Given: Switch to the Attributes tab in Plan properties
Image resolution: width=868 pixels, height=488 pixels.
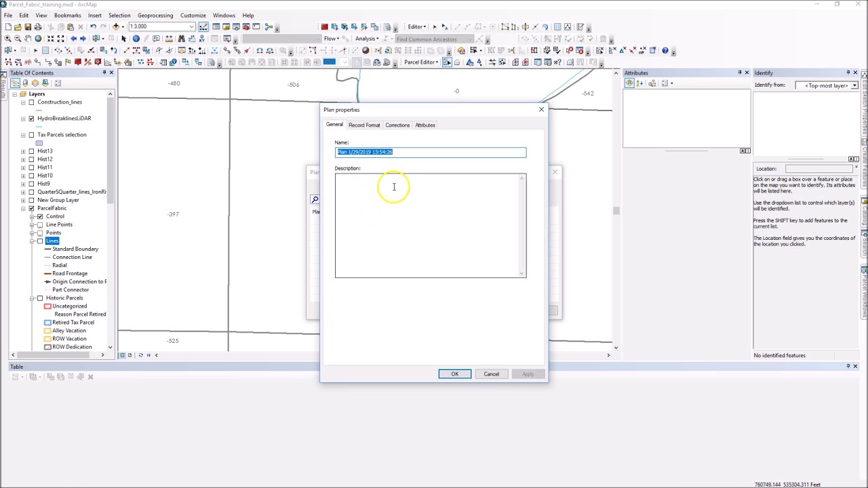Looking at the screenshot, I should (425, 125).
